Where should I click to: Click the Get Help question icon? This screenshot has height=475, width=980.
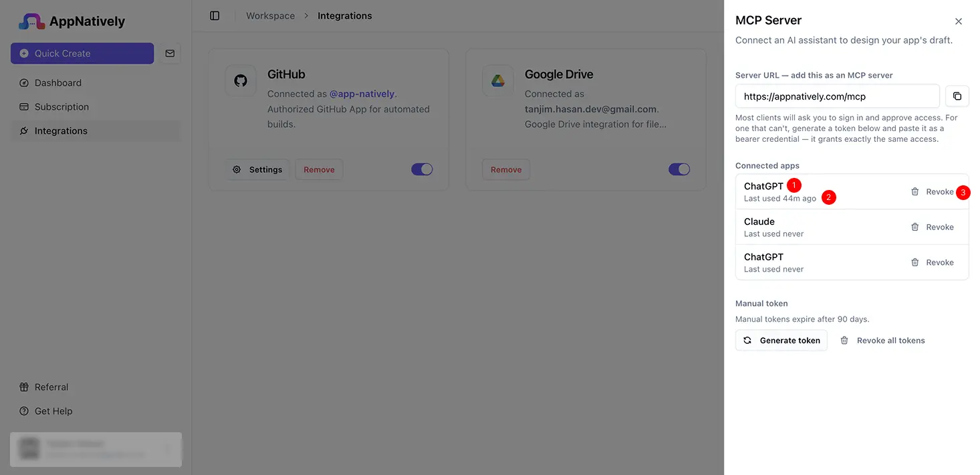[24, 411]
